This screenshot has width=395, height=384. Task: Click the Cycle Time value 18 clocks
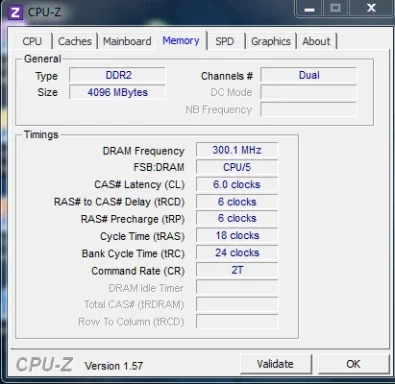click(237, 236)
